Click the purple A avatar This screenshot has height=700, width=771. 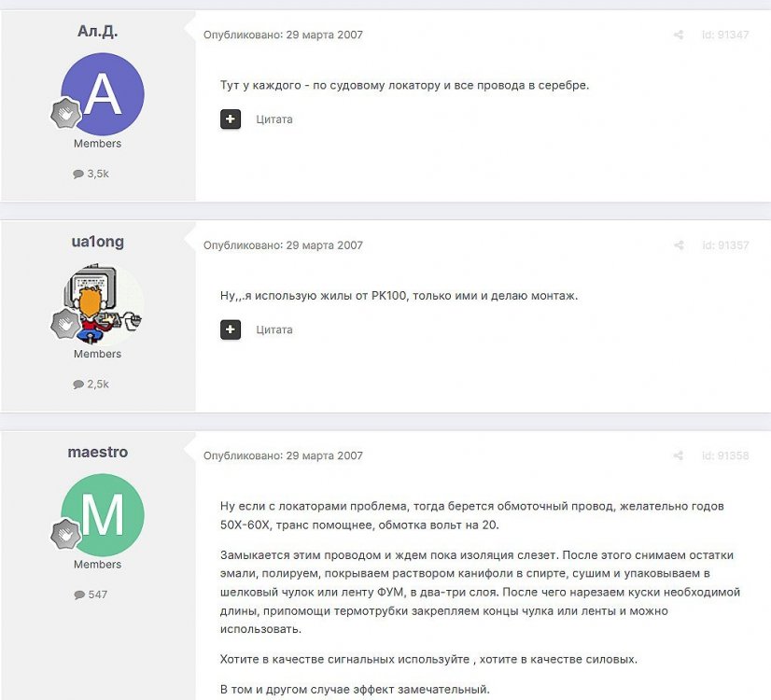[x=103, y=94]
